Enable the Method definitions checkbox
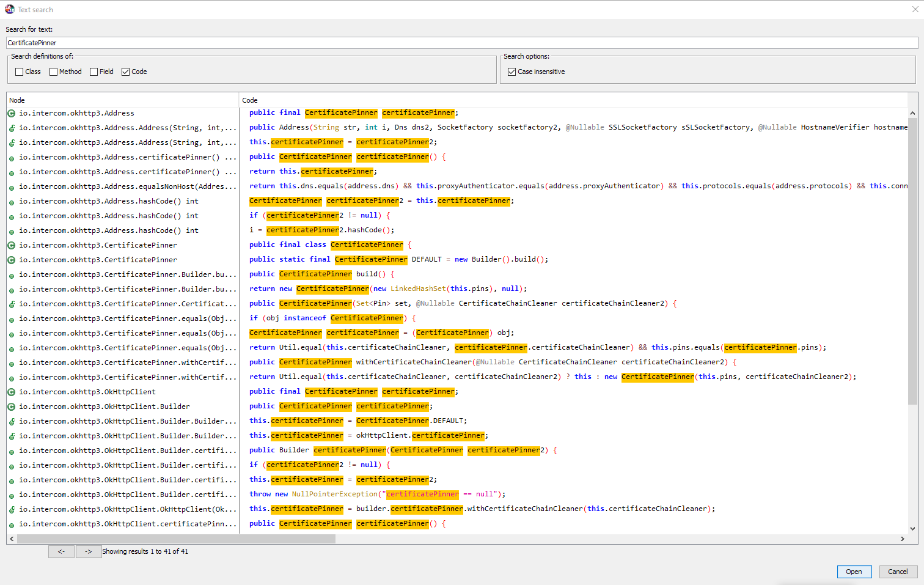The image size is (924, 585). coord(54,72)
